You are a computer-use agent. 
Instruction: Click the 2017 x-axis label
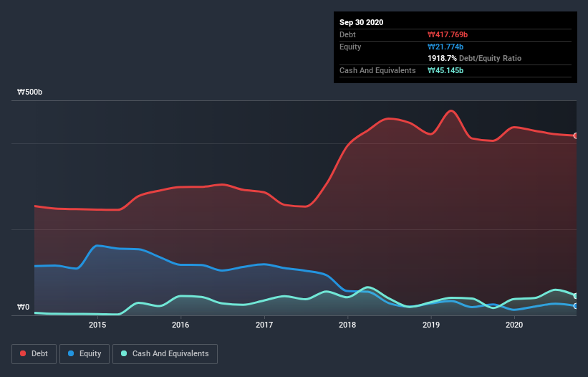[x=264, y=325]
